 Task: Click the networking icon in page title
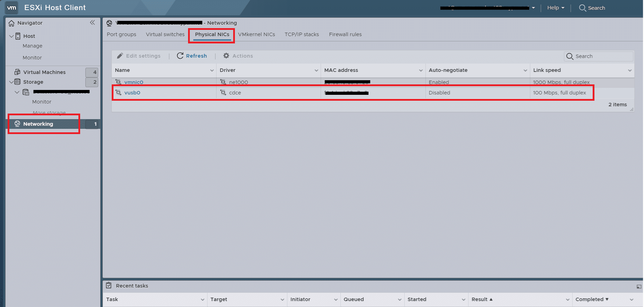coord(109,23)
